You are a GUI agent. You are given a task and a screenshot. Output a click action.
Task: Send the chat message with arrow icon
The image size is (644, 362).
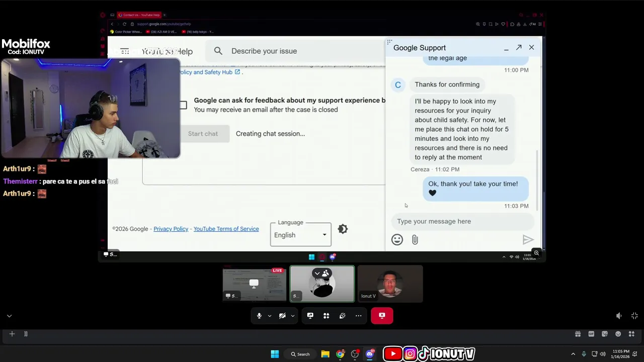tap(528, 240)
